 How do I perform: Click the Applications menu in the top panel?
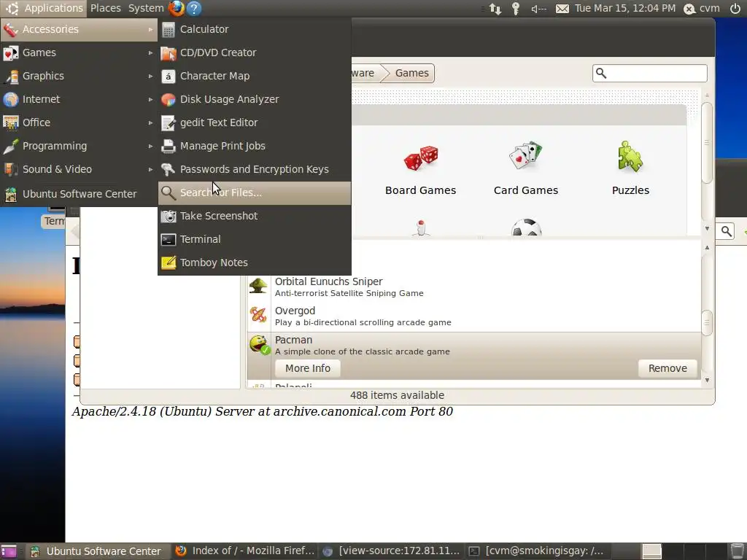click(43, 8)
